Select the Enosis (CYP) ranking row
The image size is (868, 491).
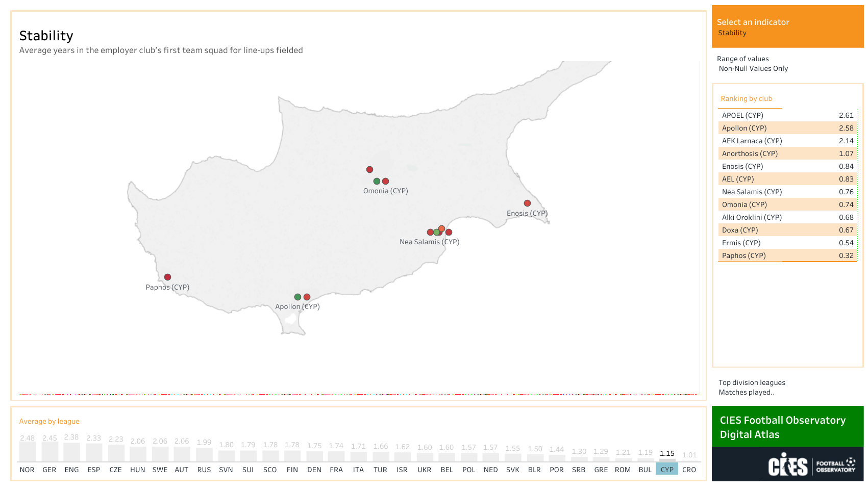tap(787, 166)
